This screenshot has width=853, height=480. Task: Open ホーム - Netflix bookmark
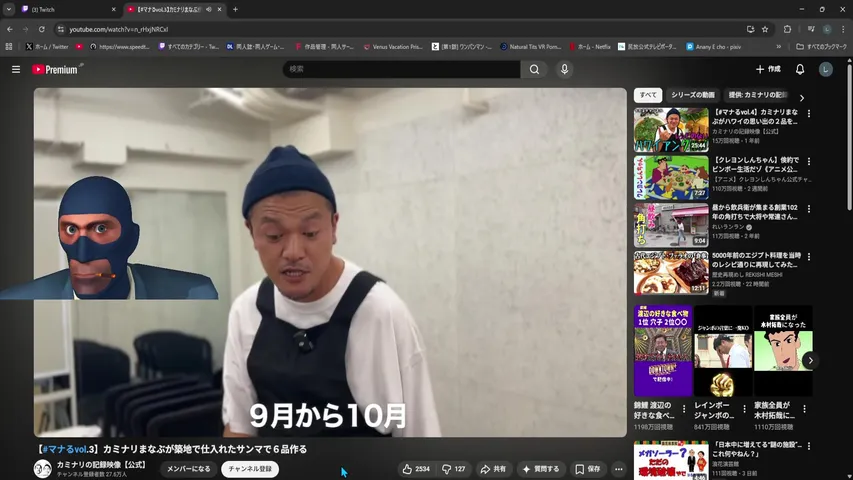pos(590,47)
